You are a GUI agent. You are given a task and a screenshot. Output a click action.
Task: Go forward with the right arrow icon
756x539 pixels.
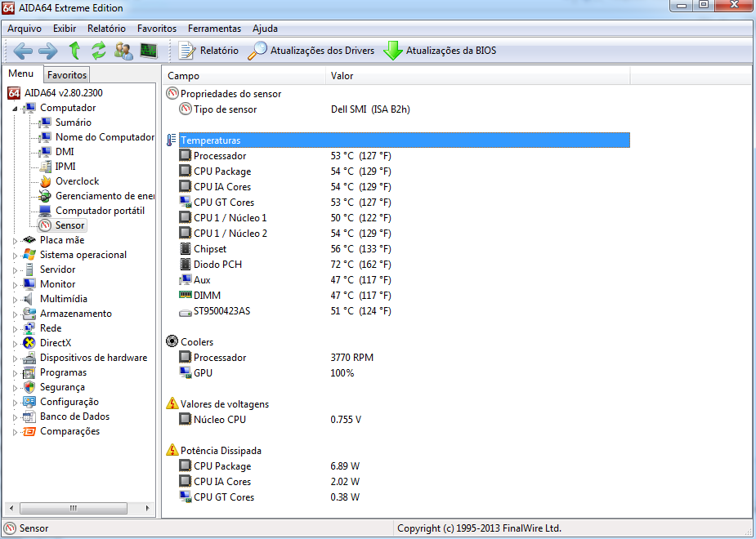click(x=47, y=51)
